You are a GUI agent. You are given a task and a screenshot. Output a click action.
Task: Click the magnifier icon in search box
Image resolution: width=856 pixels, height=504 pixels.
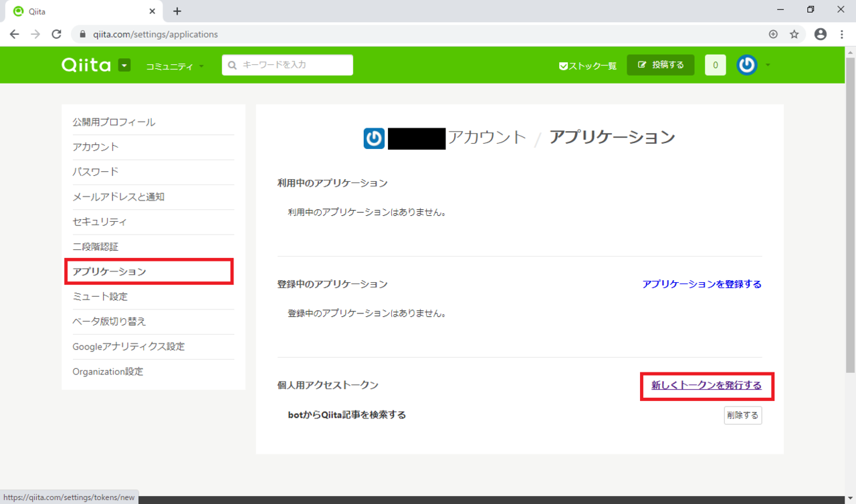(233, 66)
